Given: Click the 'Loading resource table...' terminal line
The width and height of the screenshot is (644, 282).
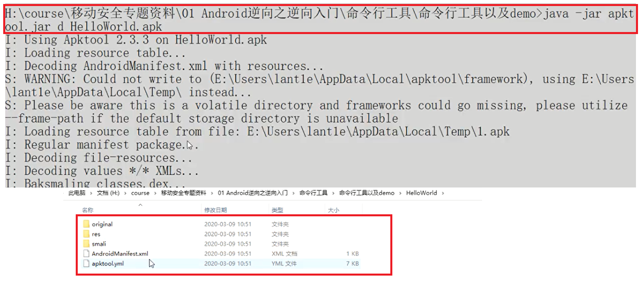Looking at the screenshot, I should [95, 53].
